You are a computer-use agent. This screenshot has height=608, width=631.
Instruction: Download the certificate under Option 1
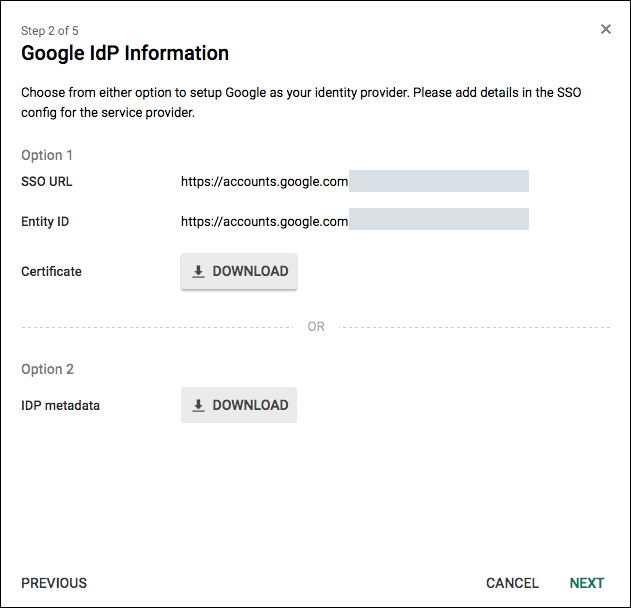pos(239,271)
